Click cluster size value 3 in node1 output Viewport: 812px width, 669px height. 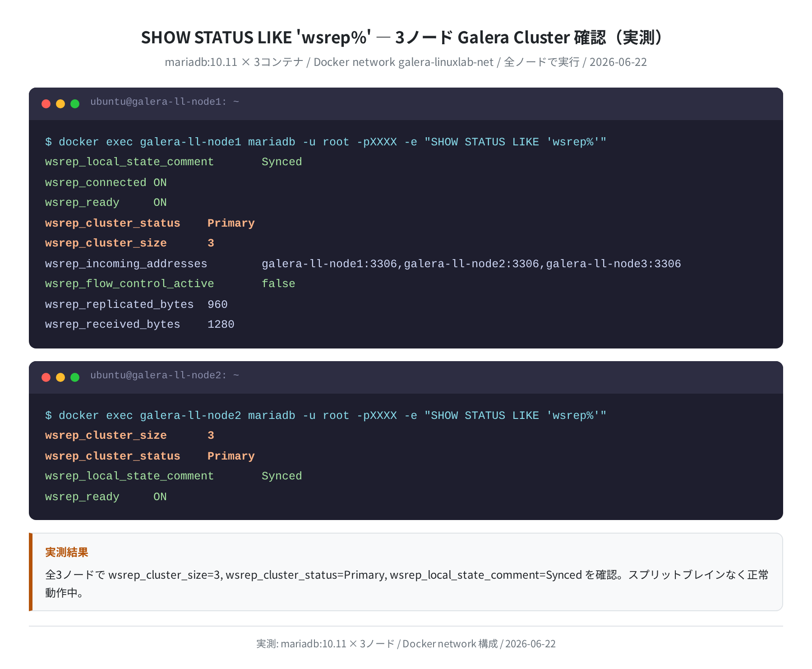point(211,243)
